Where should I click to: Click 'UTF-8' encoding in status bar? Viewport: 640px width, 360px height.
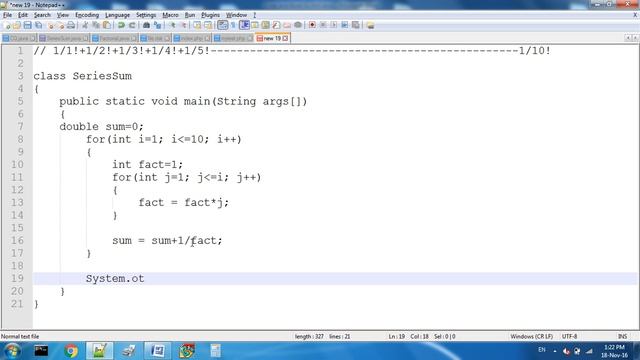coord(569,337)
